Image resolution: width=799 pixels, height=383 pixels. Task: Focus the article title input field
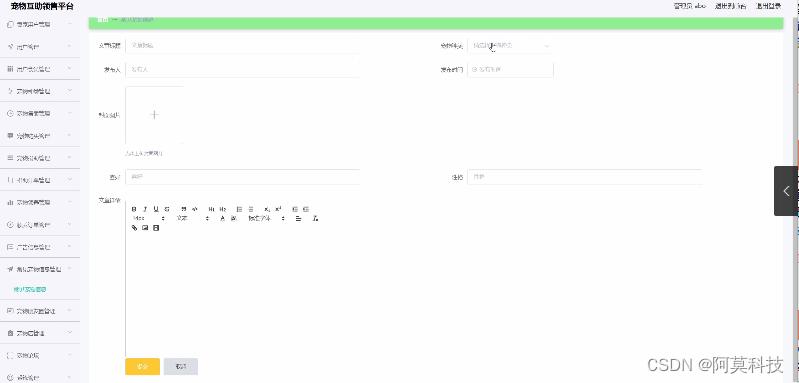pyautogui.click(x=243, y=45)
